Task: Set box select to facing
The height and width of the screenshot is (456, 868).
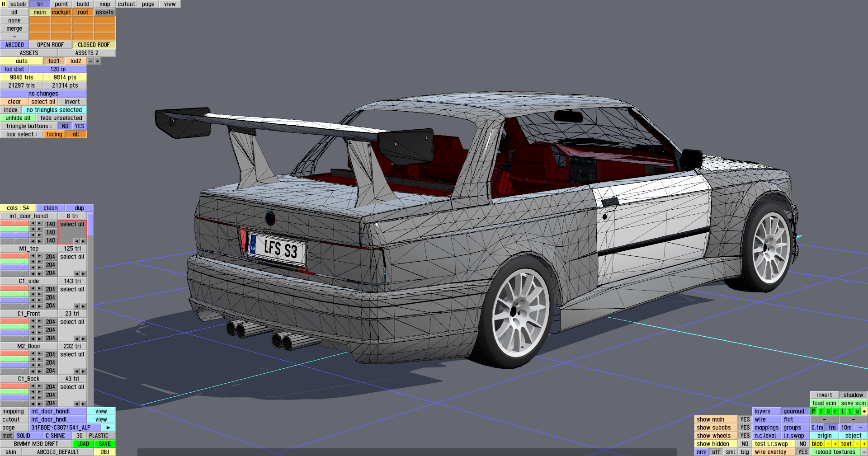Action: click(54, 134)
